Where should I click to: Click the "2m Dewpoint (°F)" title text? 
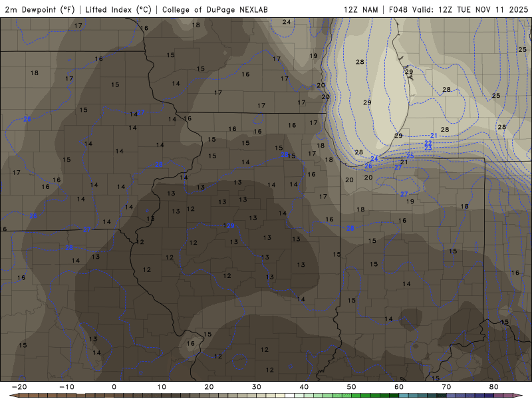(x=40, y=9)
